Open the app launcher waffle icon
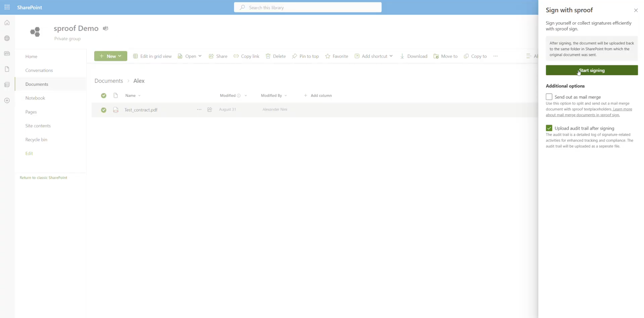 [x=7, y=7]
